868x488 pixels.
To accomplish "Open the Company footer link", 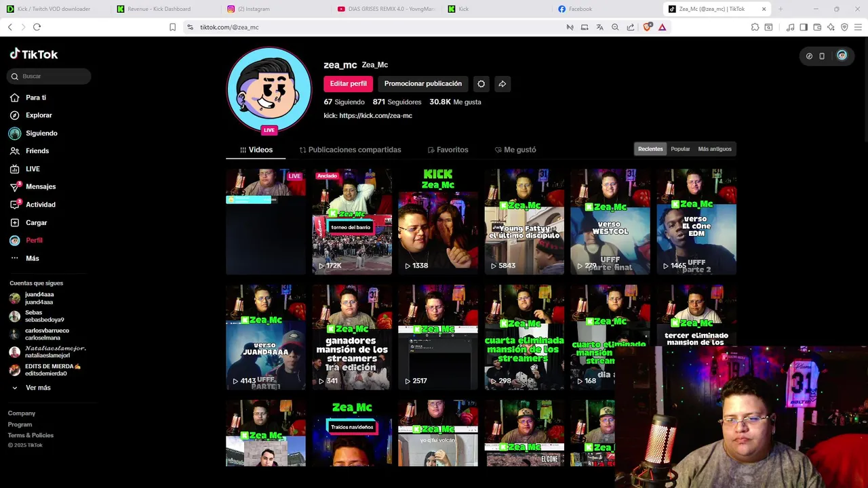I will (x=22, y=413).
